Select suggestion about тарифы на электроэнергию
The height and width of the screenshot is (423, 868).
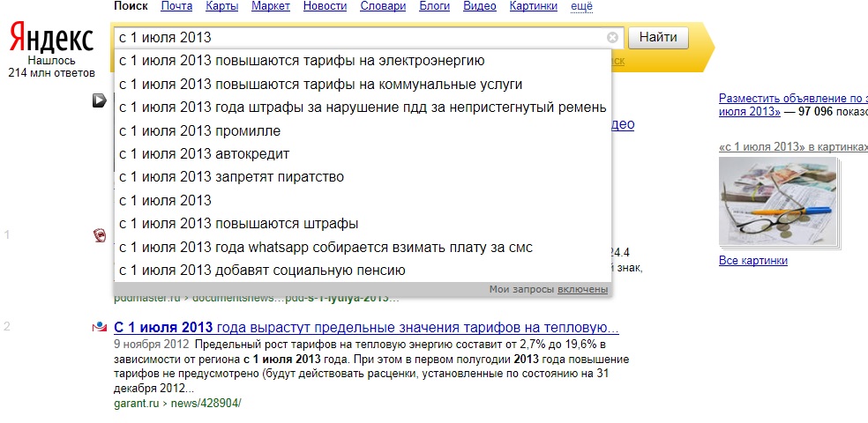[x=302, y=61]
